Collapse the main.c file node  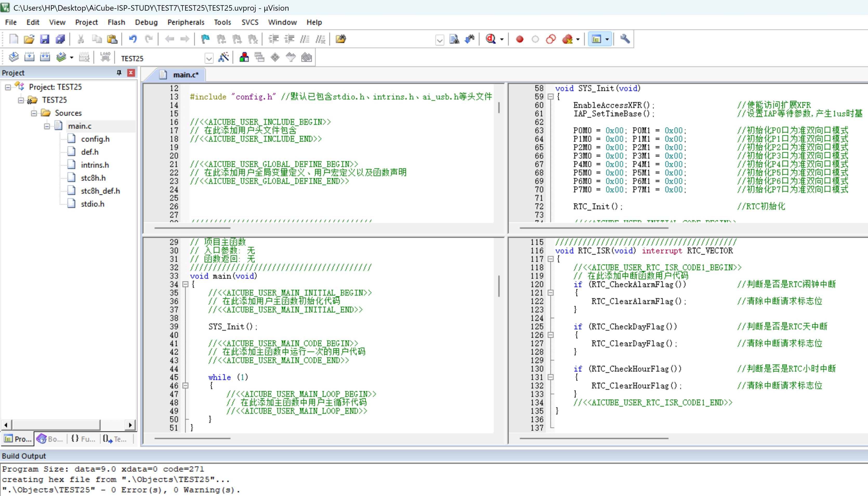tap(47, 126)
